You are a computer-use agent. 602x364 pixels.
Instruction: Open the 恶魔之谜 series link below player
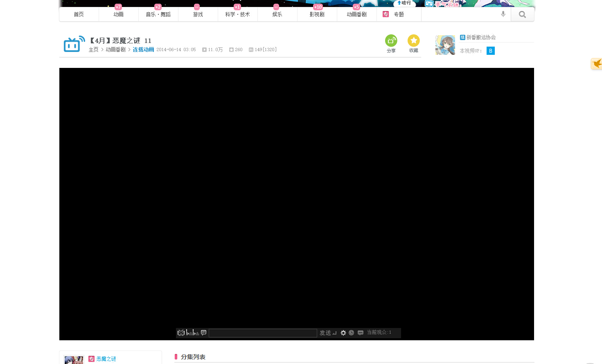106,359
